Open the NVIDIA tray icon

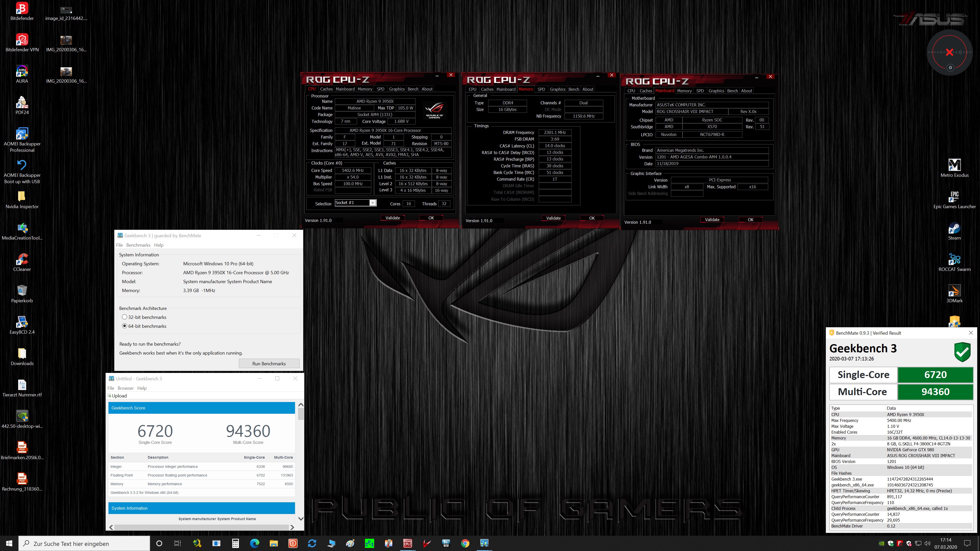click(881, 543)
